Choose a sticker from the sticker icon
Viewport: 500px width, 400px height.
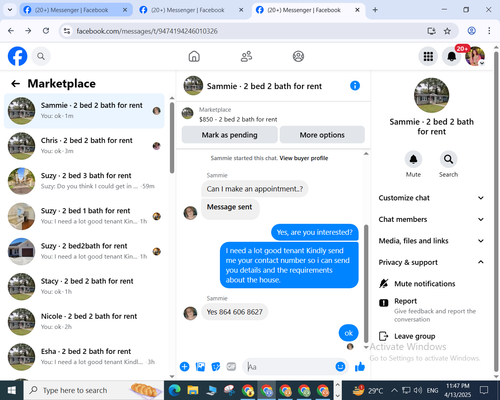(x=216, y=367)
